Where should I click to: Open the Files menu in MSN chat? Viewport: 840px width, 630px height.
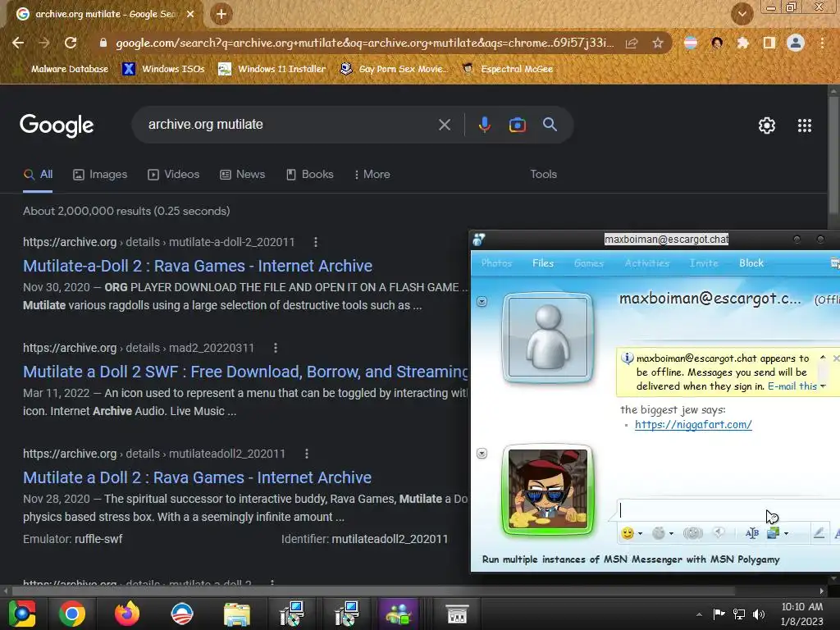[x=543, y=263]
